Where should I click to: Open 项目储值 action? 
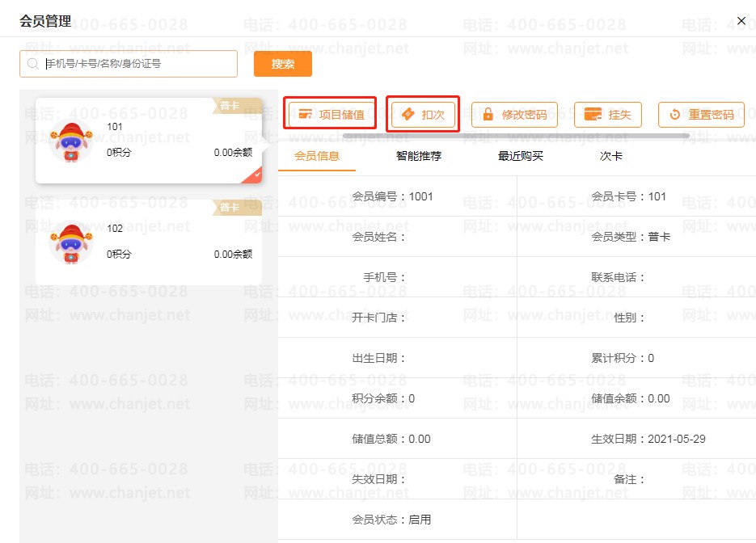point(332,114)
